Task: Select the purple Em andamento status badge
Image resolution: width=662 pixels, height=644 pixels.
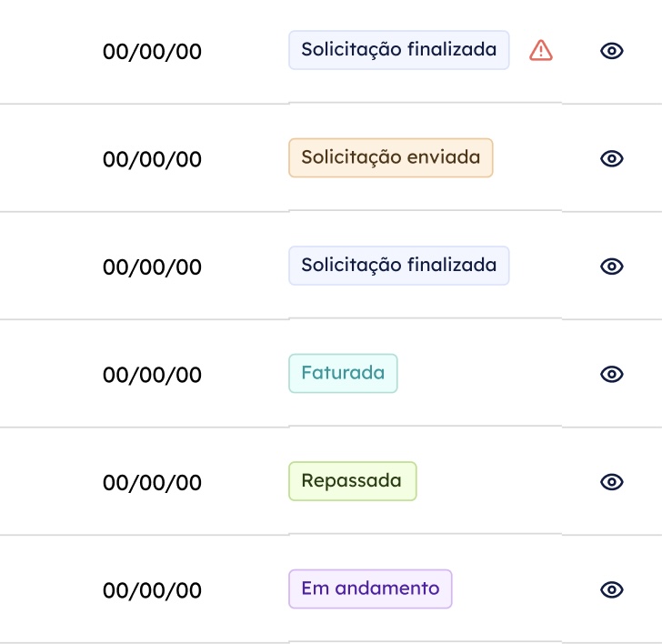Action: tap(370, 589)
